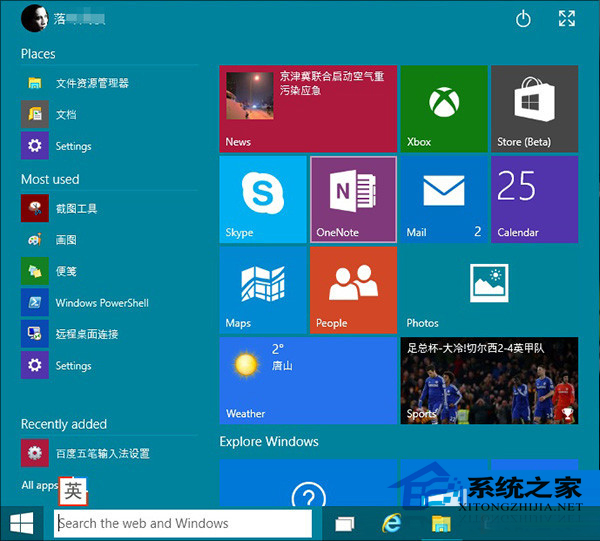Open the Weather tile

click(308, 381)
